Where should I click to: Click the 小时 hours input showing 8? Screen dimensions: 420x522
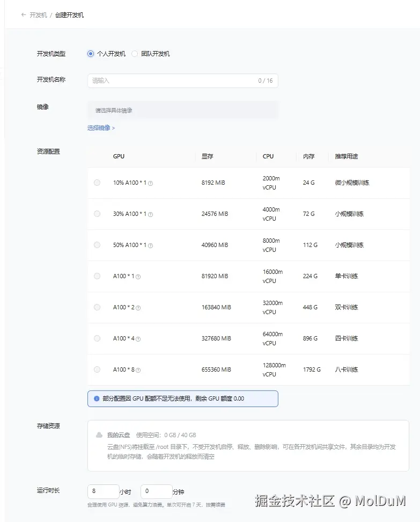[x=104, y=491]
